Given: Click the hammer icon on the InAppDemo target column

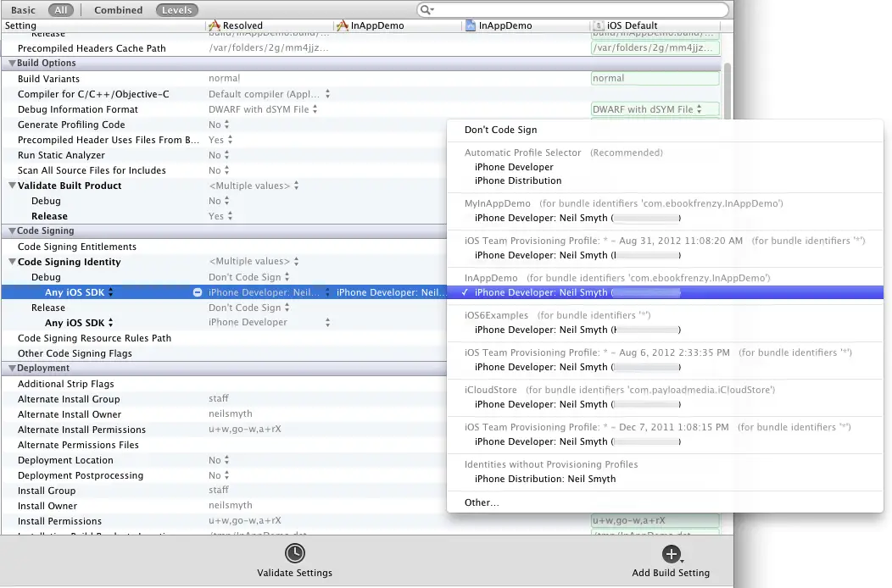Looking at the screenshot, I should tap(343, 25).
